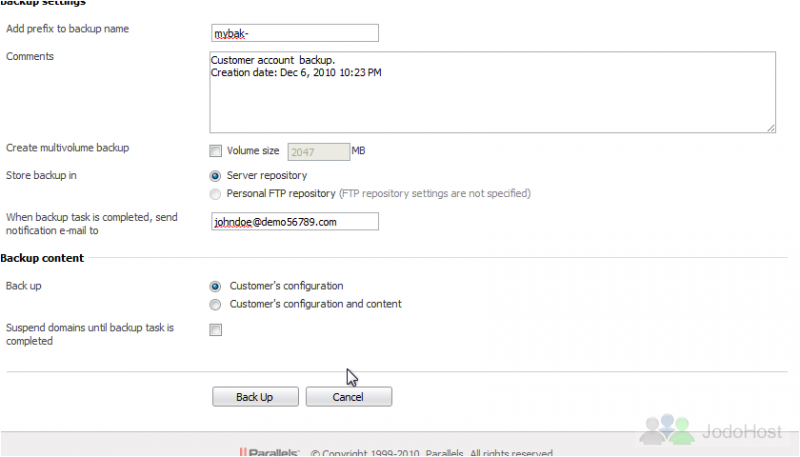
Task: Grab the Comments box resize handle
Action: coord(770,128)
